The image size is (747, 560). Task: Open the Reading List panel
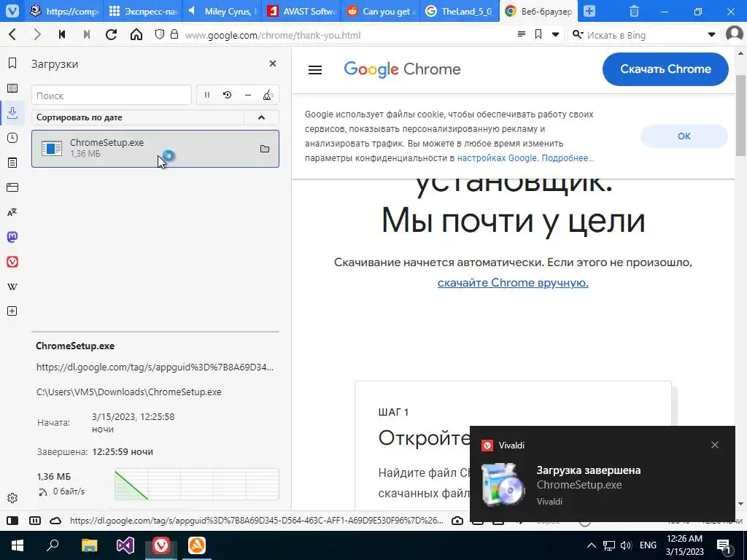12,88
